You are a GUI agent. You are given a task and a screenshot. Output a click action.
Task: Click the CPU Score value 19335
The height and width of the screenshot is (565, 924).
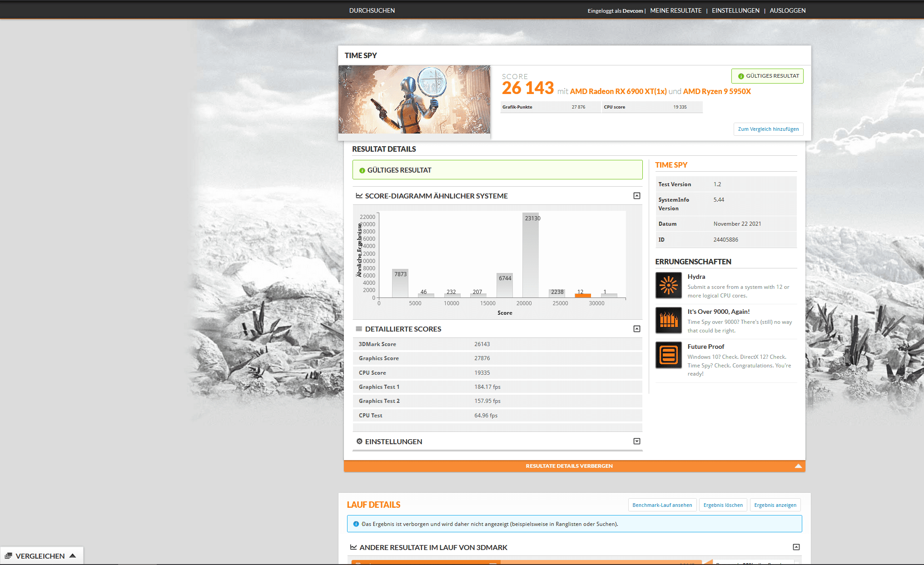click(482, 373)
